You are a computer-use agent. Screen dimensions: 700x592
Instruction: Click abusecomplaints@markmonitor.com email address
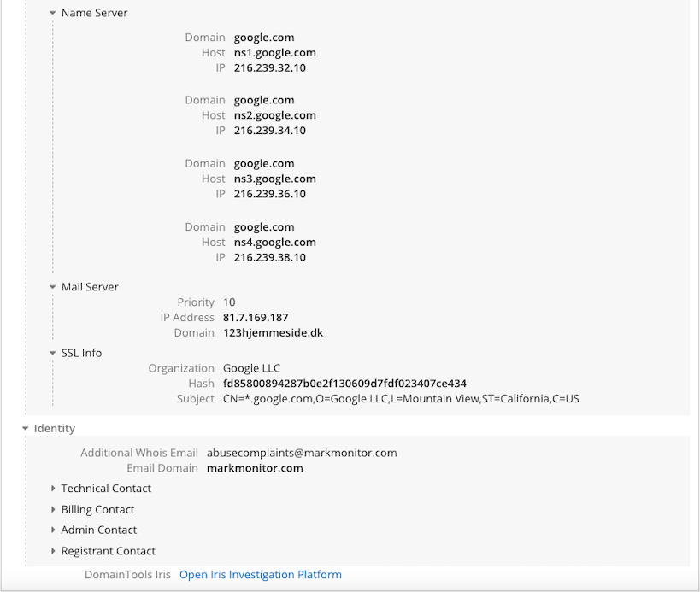(x=302, y=453)
